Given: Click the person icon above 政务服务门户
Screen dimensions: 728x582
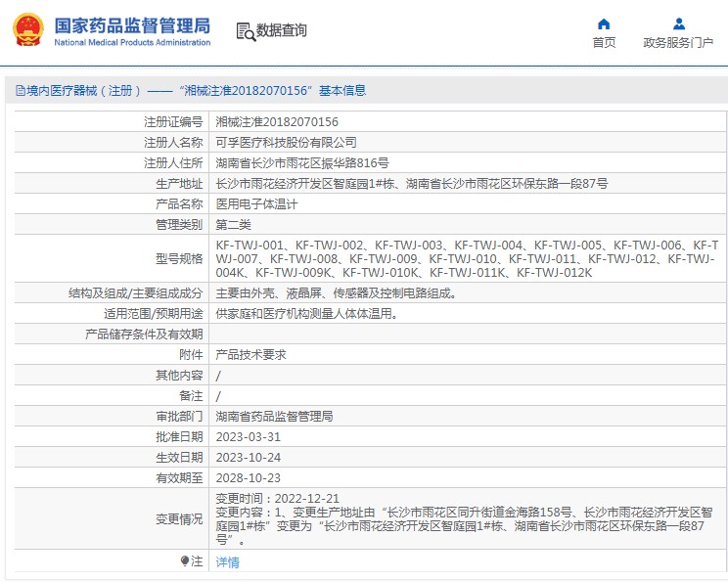Looking at the screenshot, I should tap(677, 23).
